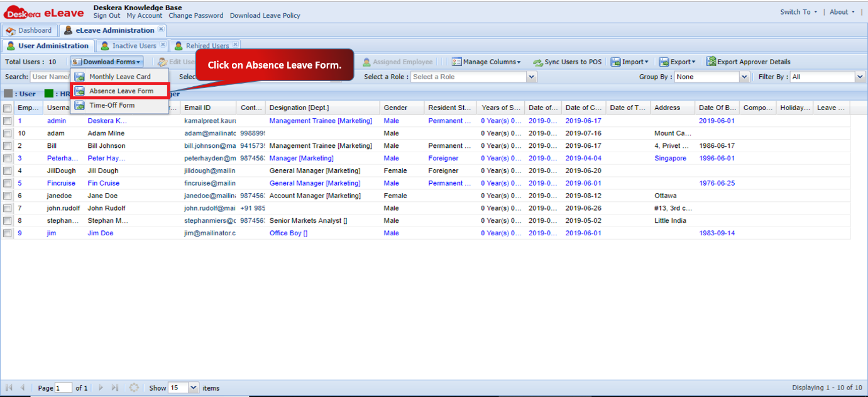Check the box for the Peter Hayden row

(8, 159)
